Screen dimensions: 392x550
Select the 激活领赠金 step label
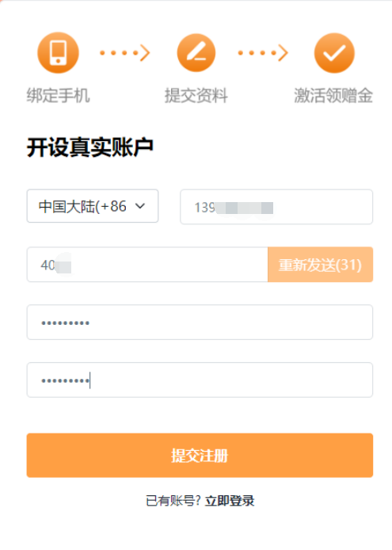[333, 95]
